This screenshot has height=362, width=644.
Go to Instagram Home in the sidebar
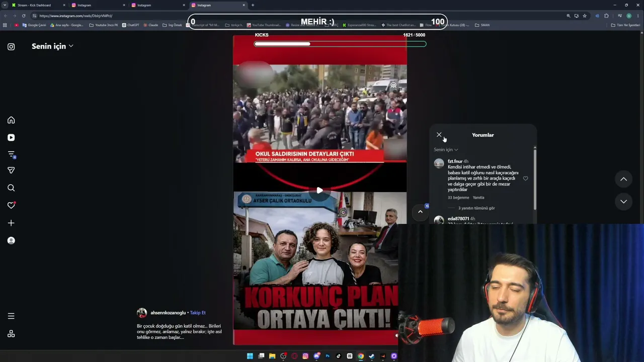pyautogui.click(x=11, y=120)
